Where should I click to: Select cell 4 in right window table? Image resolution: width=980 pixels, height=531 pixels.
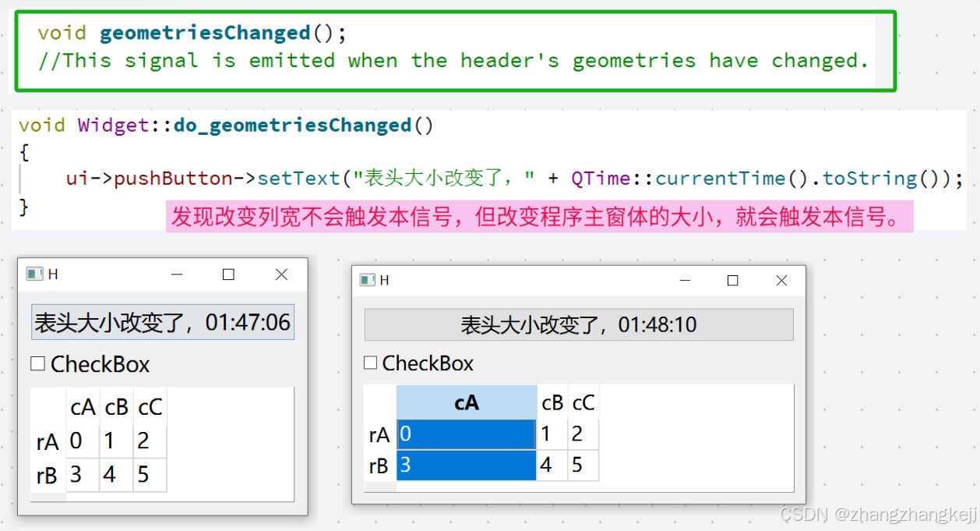552,466
